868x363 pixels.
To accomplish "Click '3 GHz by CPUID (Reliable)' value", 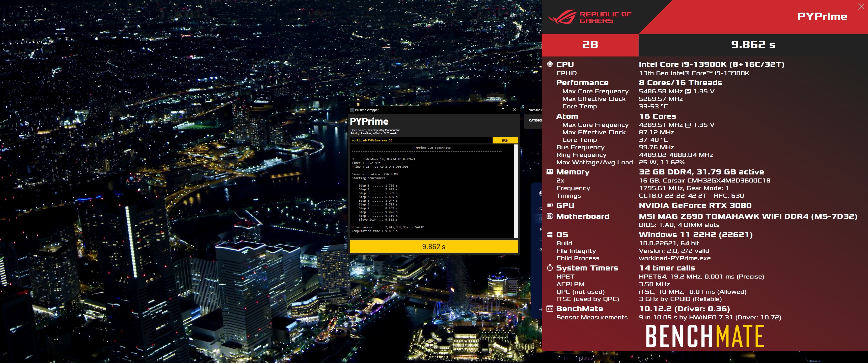I will click(680, 299).
